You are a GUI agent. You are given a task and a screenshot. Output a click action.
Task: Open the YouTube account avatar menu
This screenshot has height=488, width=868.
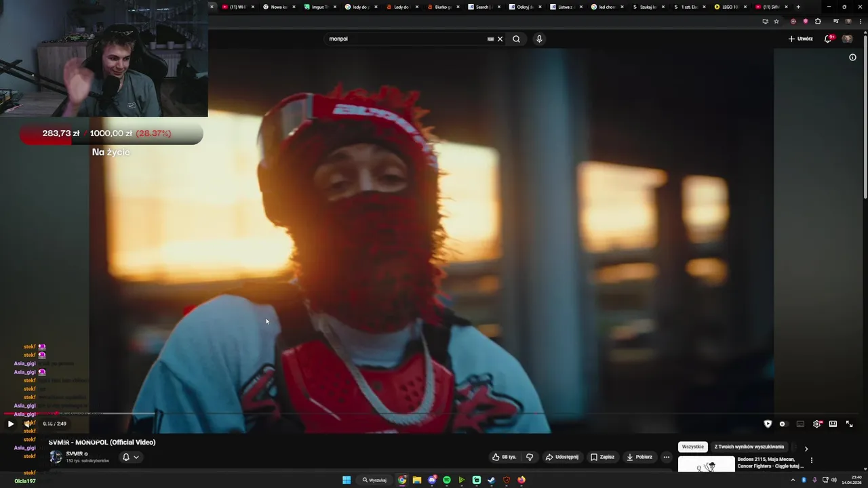847,39
